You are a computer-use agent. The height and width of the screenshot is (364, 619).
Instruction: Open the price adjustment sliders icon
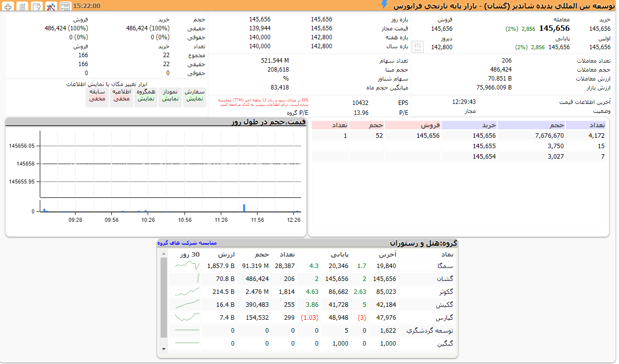418,47
